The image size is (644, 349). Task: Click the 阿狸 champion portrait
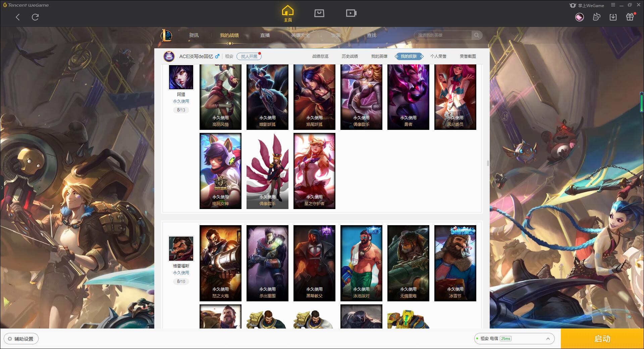(x=181, y=77)
